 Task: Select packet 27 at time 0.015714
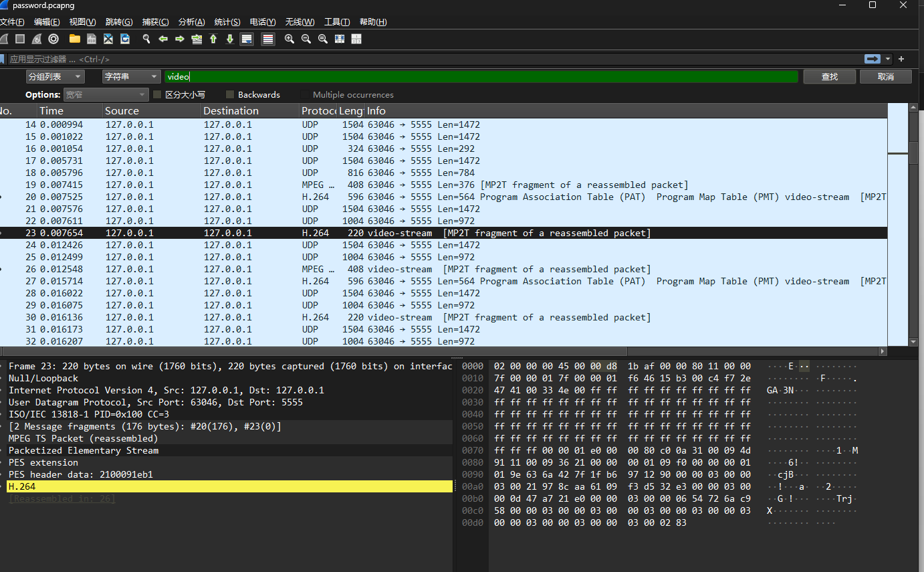coord(444,281)
